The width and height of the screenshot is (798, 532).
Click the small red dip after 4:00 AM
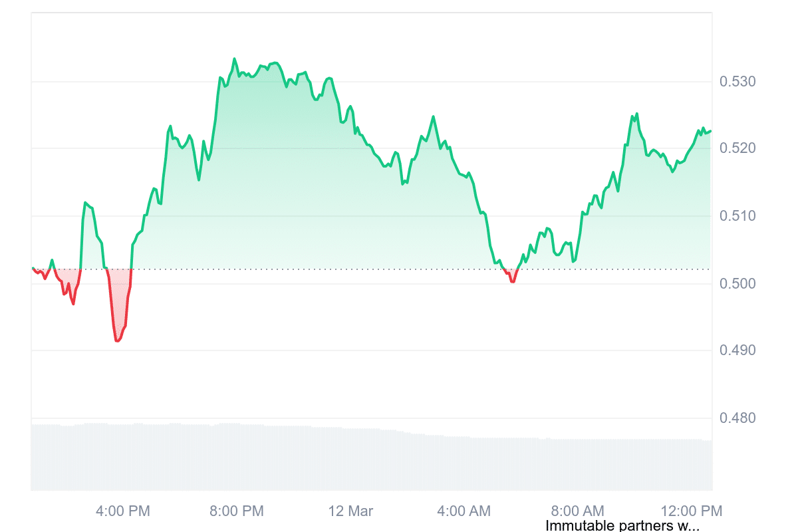(513, 282)
